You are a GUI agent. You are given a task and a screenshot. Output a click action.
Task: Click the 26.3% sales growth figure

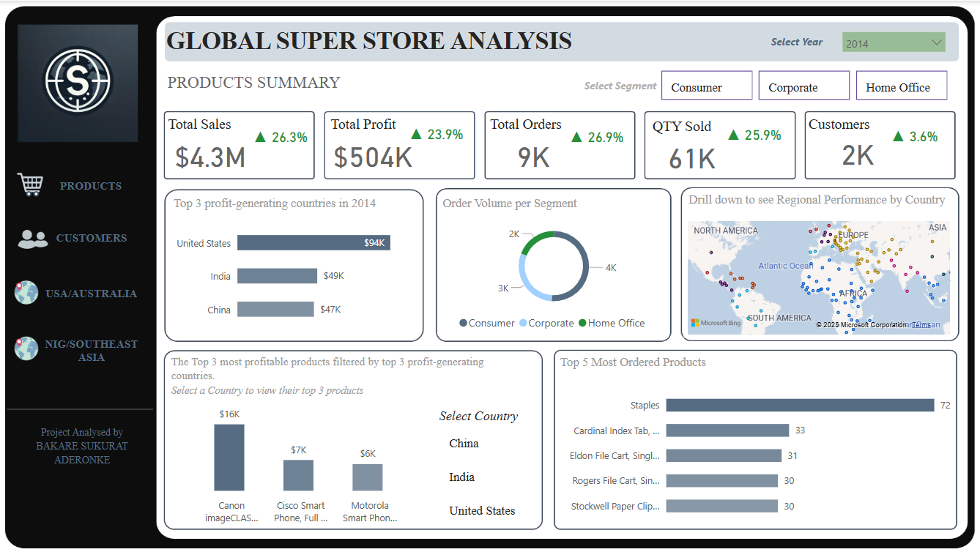289,137
